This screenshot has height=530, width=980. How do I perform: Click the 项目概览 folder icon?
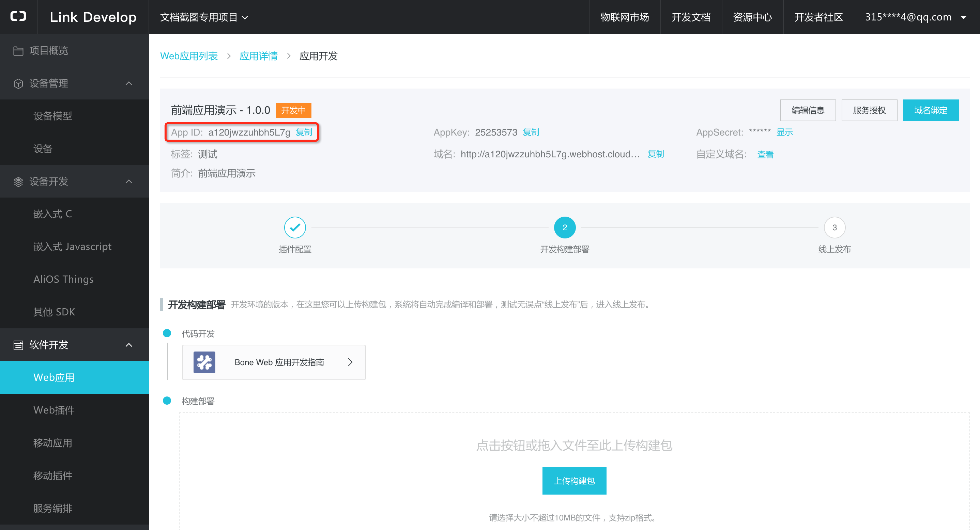pos(18,51)
